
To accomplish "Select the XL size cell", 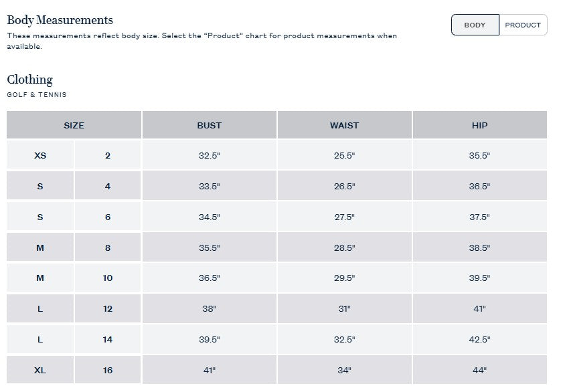I will [x=40, y=370].
